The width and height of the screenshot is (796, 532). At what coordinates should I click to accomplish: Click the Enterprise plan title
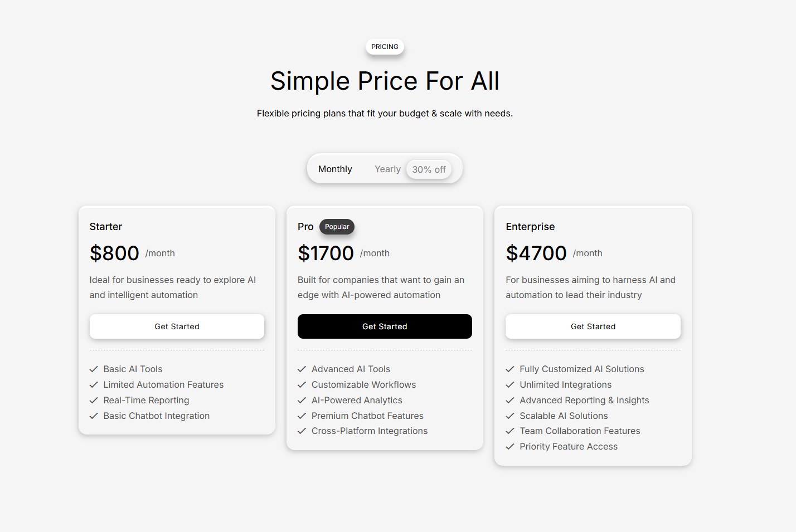coord(530,227)
